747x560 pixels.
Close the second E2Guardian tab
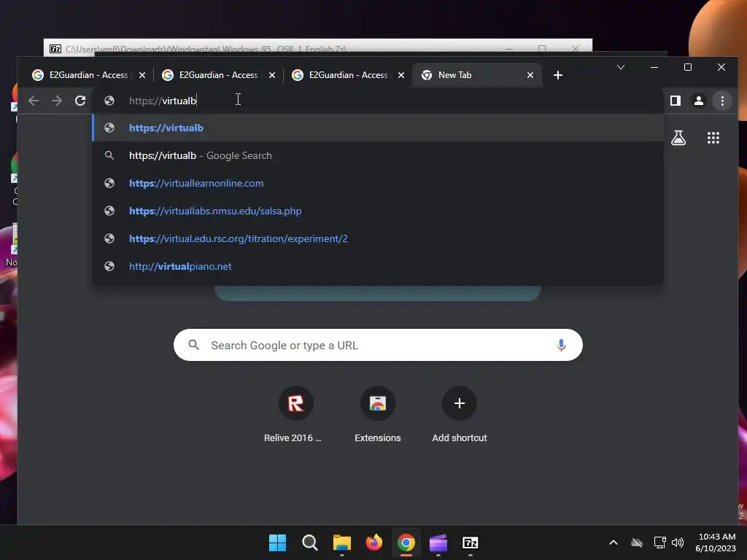point(272,75)
